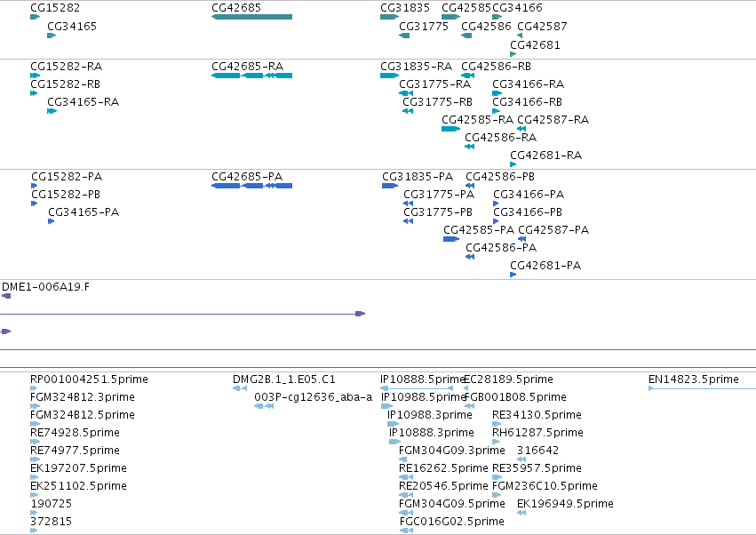Click the FGC016G02.5prime EST label
756x535 pixels.
pos(452,522)
